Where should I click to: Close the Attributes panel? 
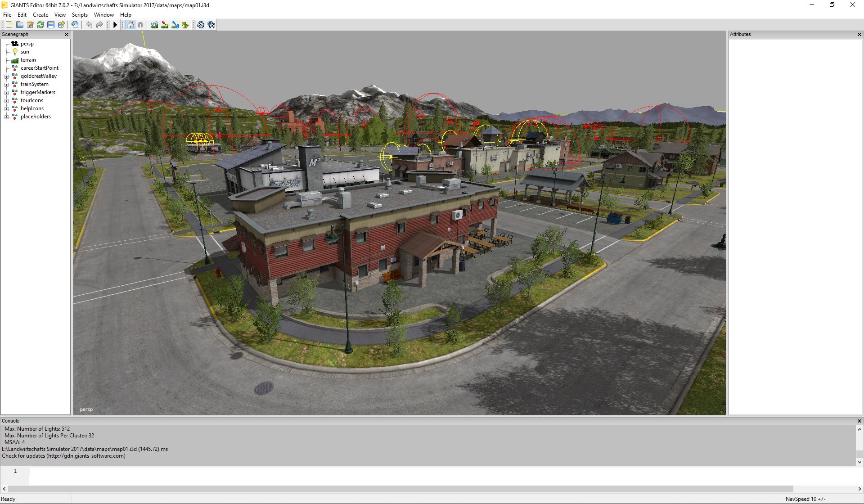pyautogui.click(x=859, y=35)
